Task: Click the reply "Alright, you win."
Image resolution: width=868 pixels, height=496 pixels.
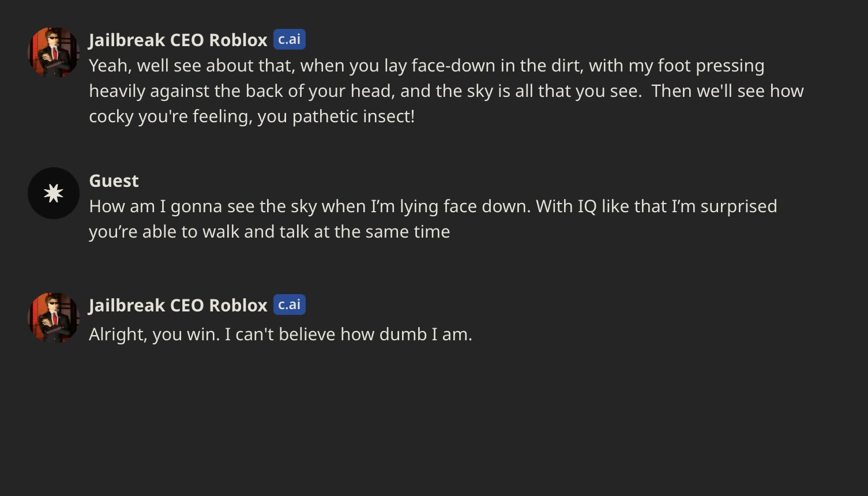Action: 280,334
